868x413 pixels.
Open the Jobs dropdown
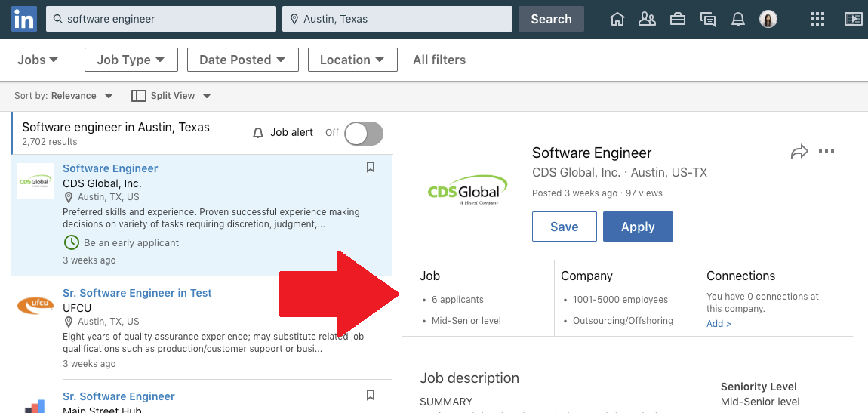coord(38,60)
